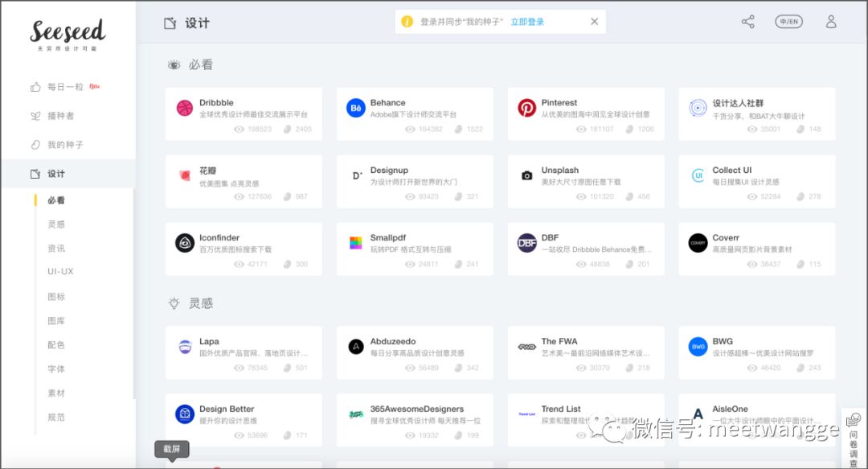Click the Seeseed logo
Image resolution: width=868 pixels, height=469 pixels.
68,35
